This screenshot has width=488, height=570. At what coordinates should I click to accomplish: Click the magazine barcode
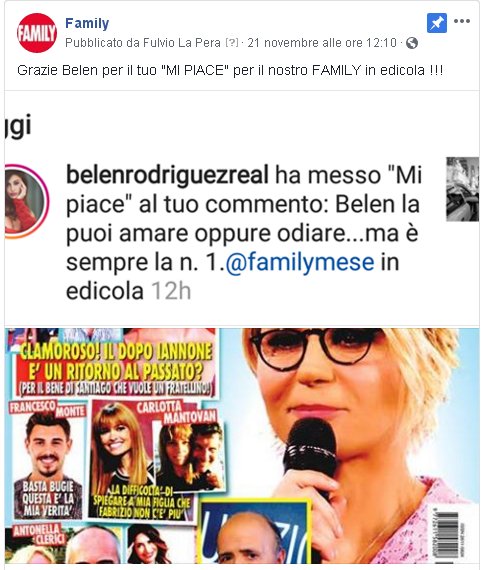(x=445, y=533)
